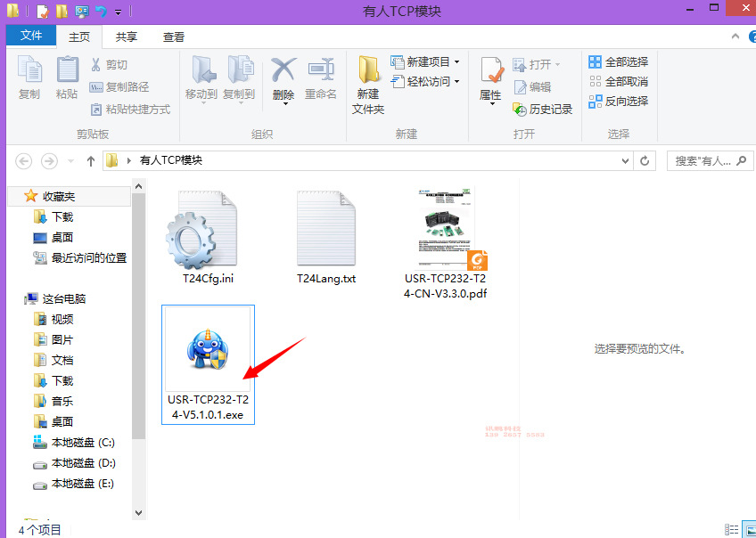
Task: Select USR-TCP232-T24-V5.1.0.1.exe file
Action: (208, 364)
